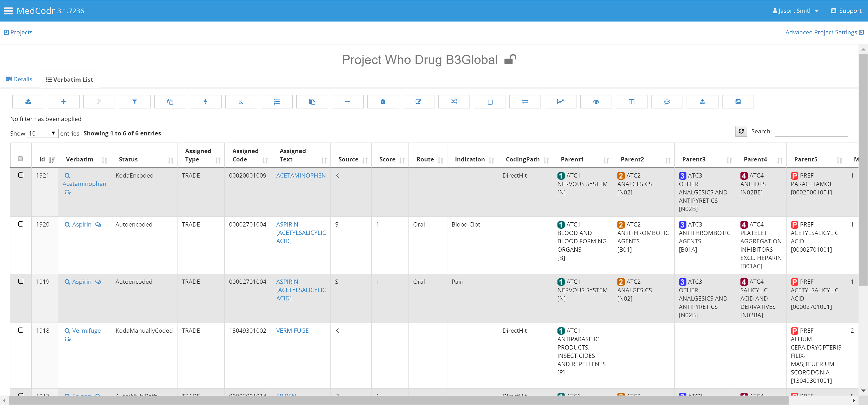868x405 pixels.
Task: Click the speech bubble comments toolbar button
Action: [667, 102]
